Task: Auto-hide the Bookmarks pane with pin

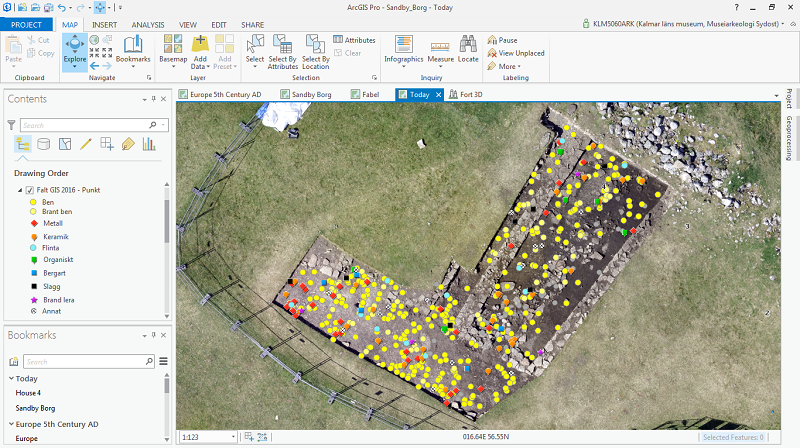Action: coord(154,335)
